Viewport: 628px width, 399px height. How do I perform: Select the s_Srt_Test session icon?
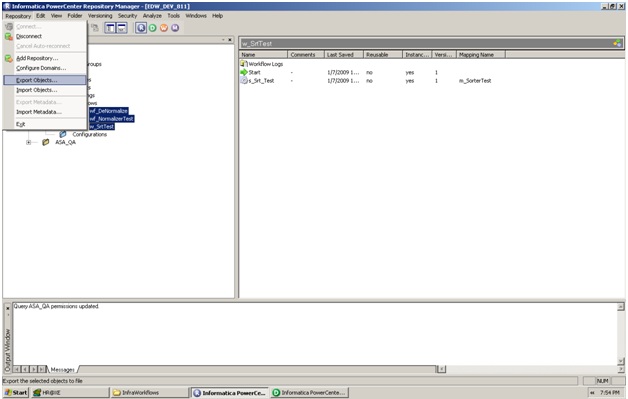pos(244,81)
